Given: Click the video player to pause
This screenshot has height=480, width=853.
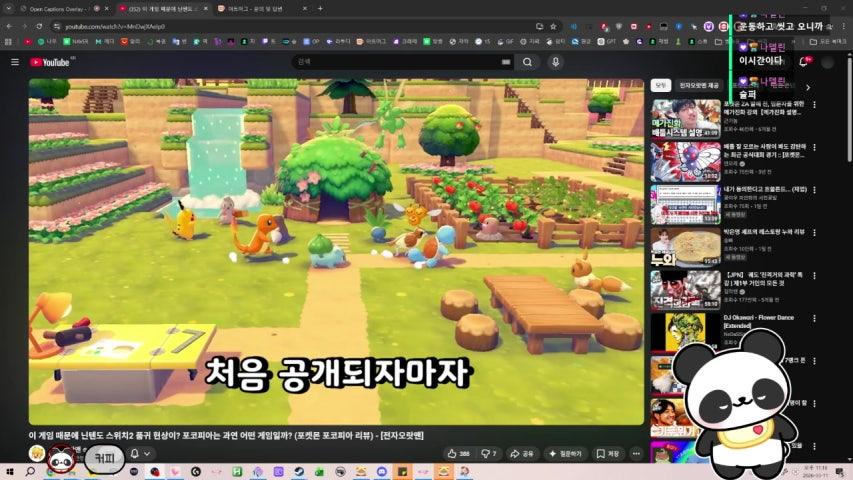Looking at the screenshot, I should (x=336, y=251).
